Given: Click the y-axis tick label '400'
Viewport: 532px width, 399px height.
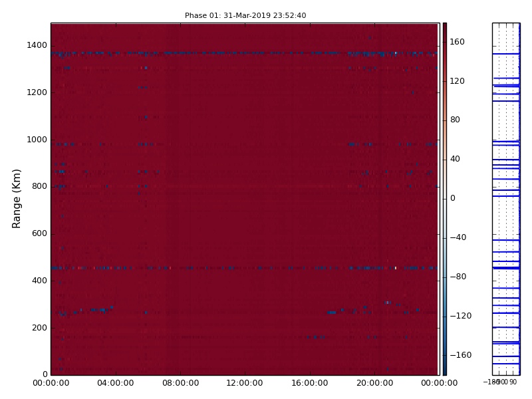Looking at the screenshot, I should [40, 281].
